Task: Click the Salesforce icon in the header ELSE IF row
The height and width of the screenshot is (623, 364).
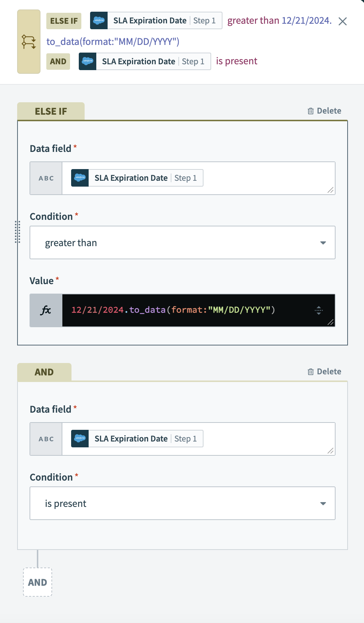Action: click(99, 20)
